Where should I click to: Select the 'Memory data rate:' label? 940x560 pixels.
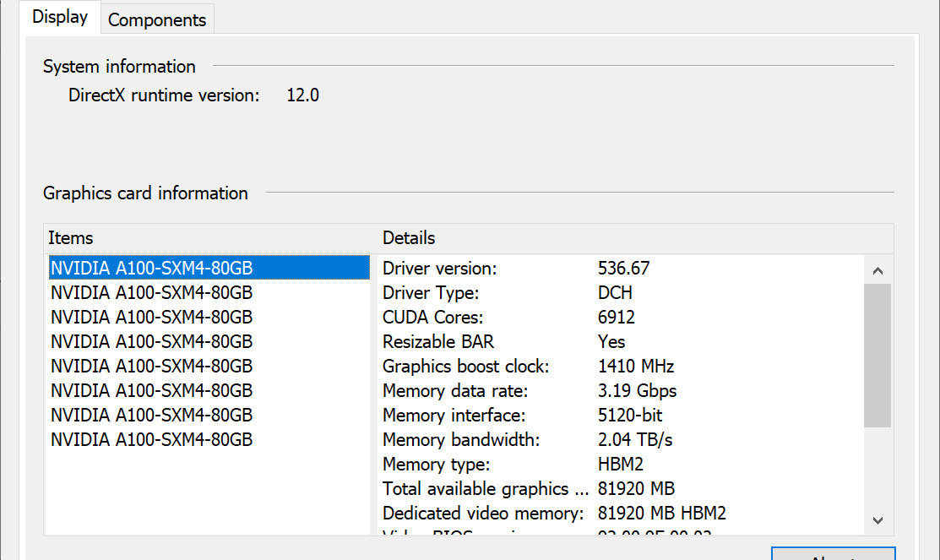pos(455,391)
